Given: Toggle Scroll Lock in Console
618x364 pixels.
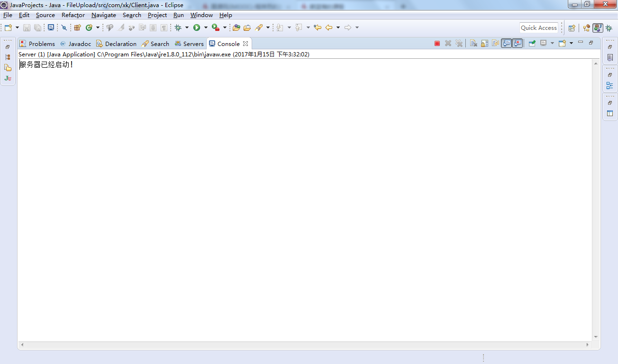Looking at the screenshot, I should pos(484,44).
